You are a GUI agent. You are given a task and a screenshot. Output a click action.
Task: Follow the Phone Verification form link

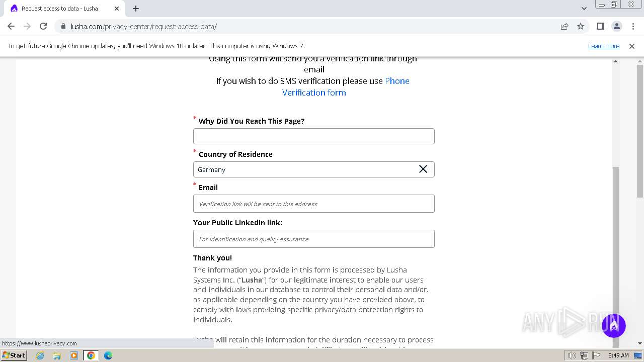point(346,86)
